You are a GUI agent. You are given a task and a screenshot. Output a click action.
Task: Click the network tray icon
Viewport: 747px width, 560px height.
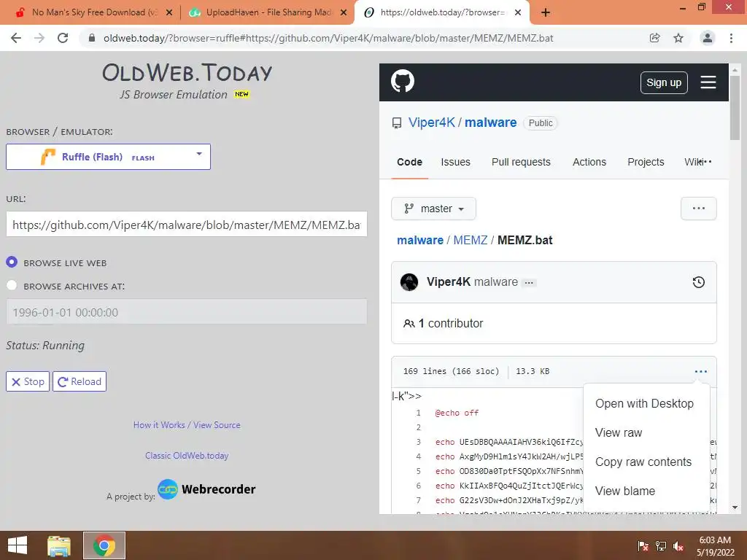click(661, 546)
